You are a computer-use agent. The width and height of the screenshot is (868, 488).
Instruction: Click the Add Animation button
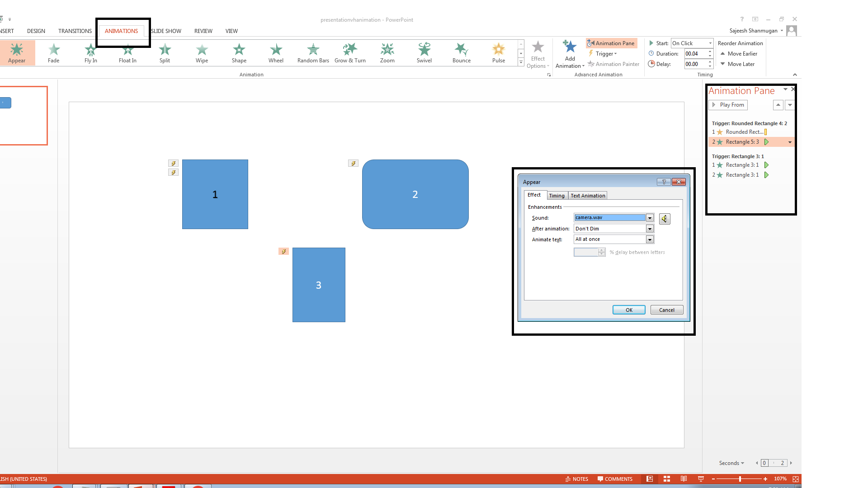pos(570,54)
